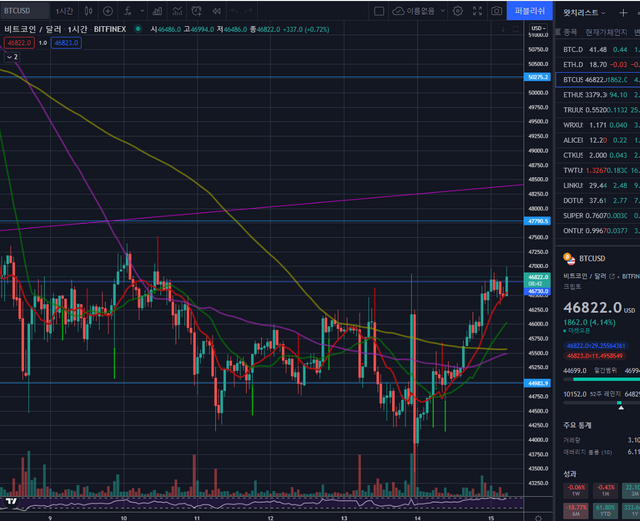Viewport: 640px width, 521px height.
Task: Click the cloud save icon for 이름없음
Action: tap(398, 11)
